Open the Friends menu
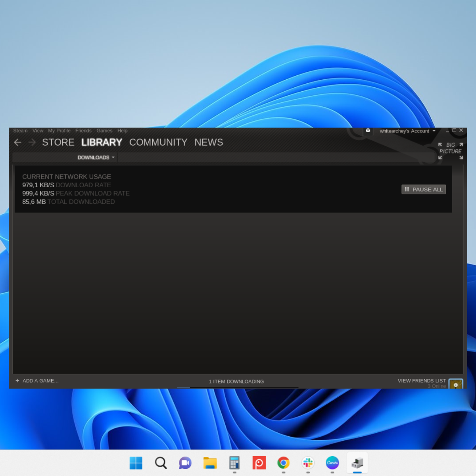 [83, 131]
